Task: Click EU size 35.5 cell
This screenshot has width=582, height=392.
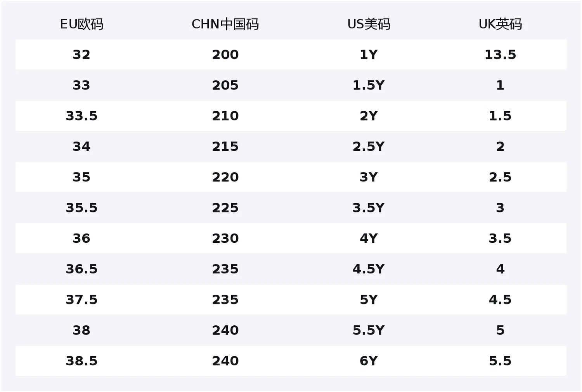Action: 81,208
